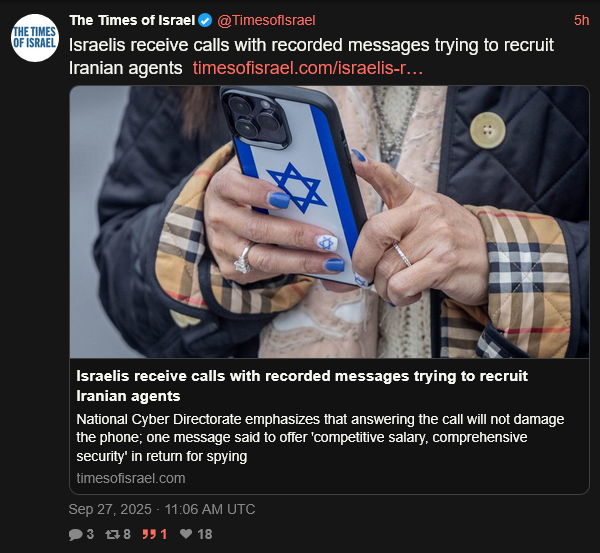600x553 pixels.
Task: Click the heart like icon
Action: pyautogui.click(x=186, y=533)
